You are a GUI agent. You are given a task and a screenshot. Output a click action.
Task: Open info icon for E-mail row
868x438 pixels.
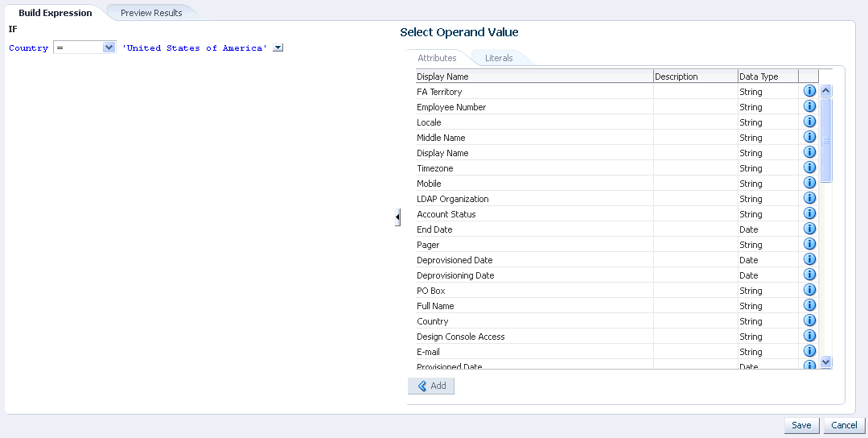coord(809,351)
